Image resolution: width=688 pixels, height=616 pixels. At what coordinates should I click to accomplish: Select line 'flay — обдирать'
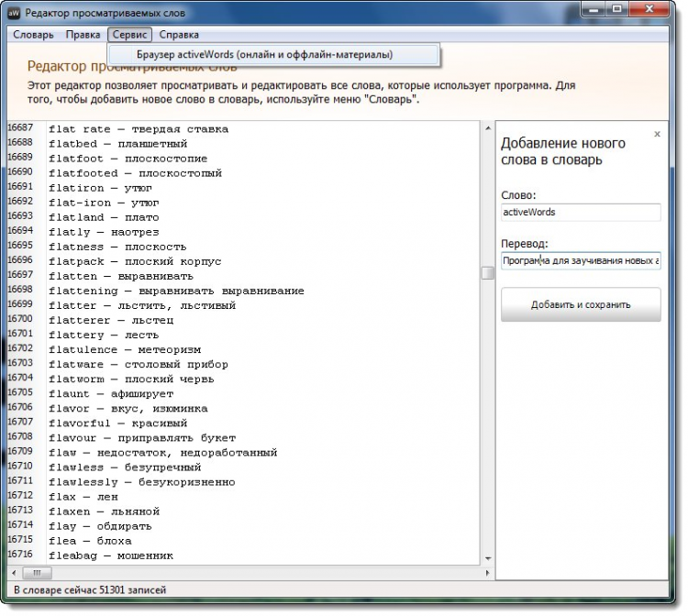click(x=100, y=526)
